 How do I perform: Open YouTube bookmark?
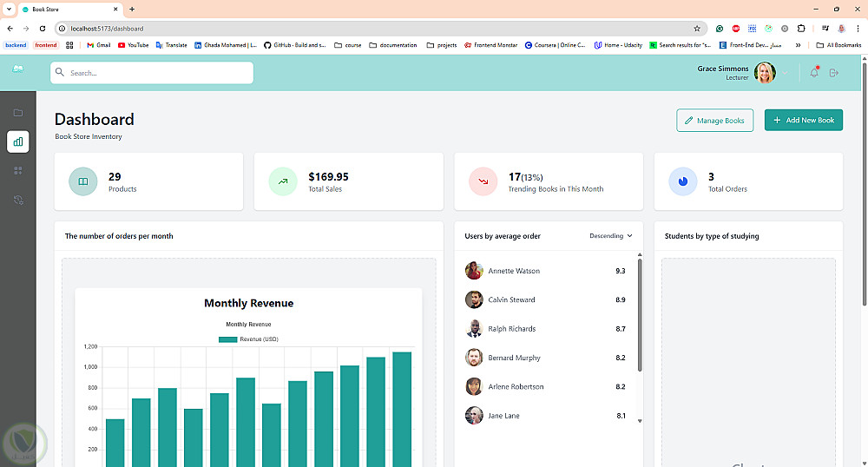click(x=133, y=45)
